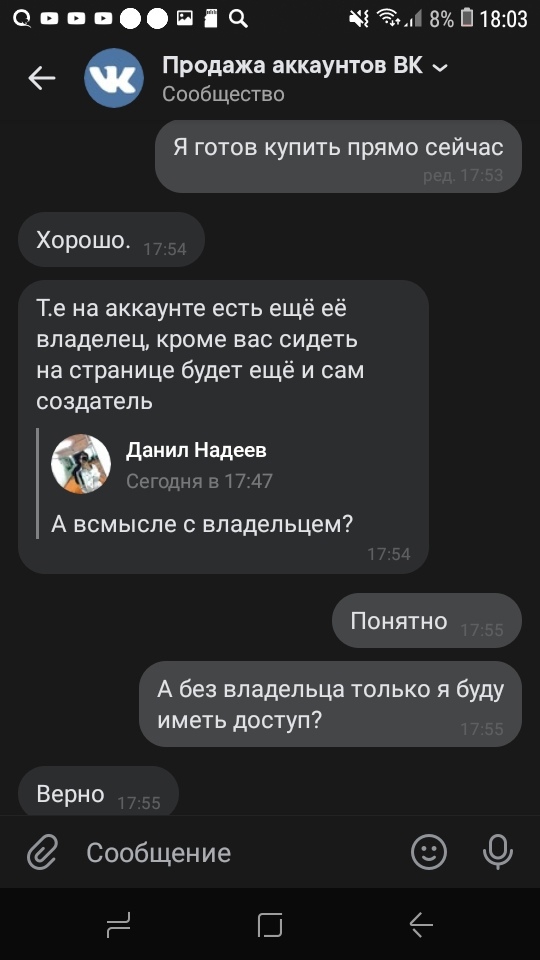The width and height of the screenshot is (540, 960).
Task: Expand the Продажа аккаунтов ВК chat menu chevron
Action: [x=440, y=68]
